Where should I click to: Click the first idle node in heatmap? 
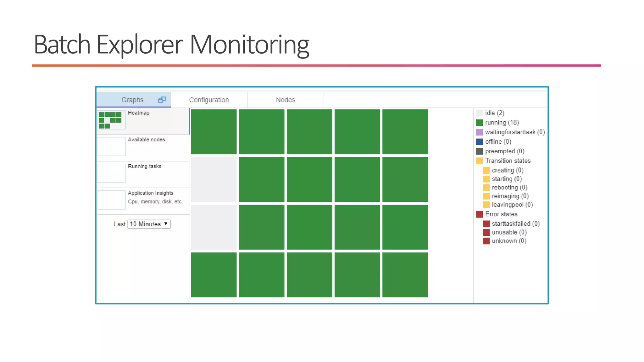tap(214, 179)
